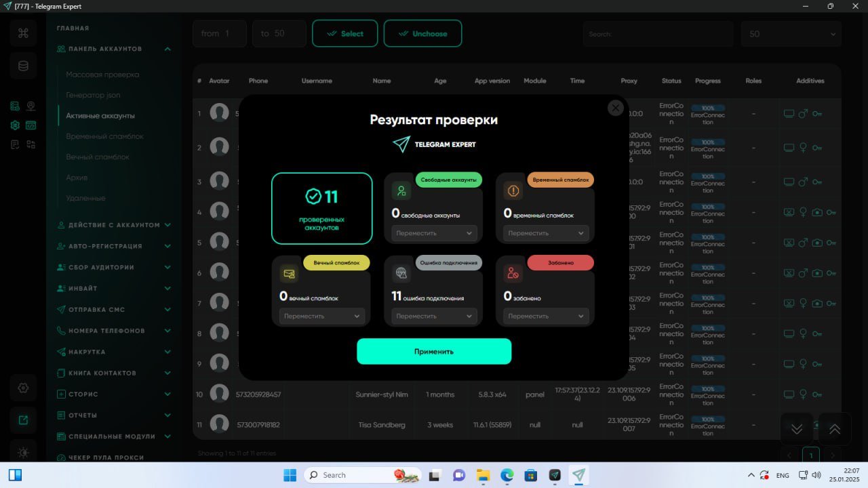Open Переместить dropdown under свободные аккаунты

pyautogui.click(x=434, y=233)
